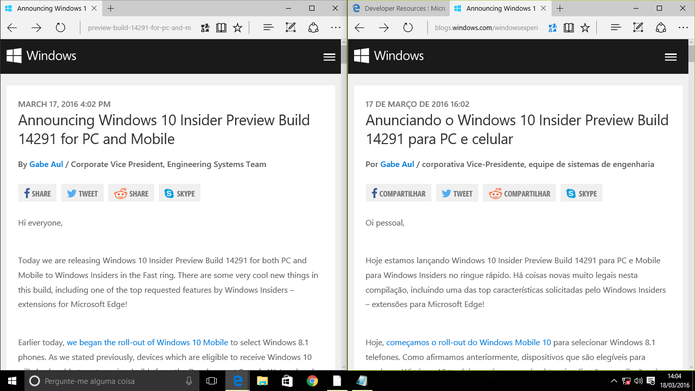Click the Windows logo on left page
The image size is (695, 391).
(41, 56)
